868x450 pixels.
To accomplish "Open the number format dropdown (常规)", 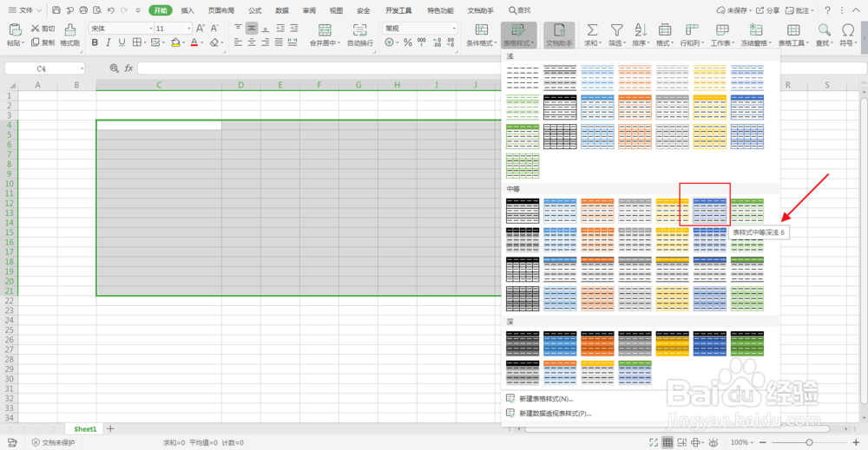I will pyautogui.click(x=455, y=29).
